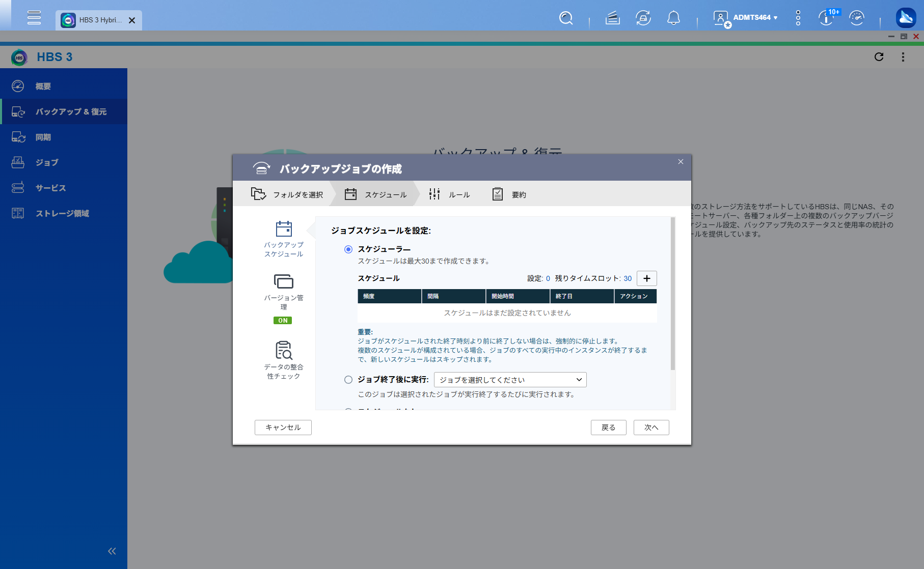Image resolution: width=924 pixels, height=569 pixels.
Task: Click the 次へ next button
Action: click(x=651, y=428)
